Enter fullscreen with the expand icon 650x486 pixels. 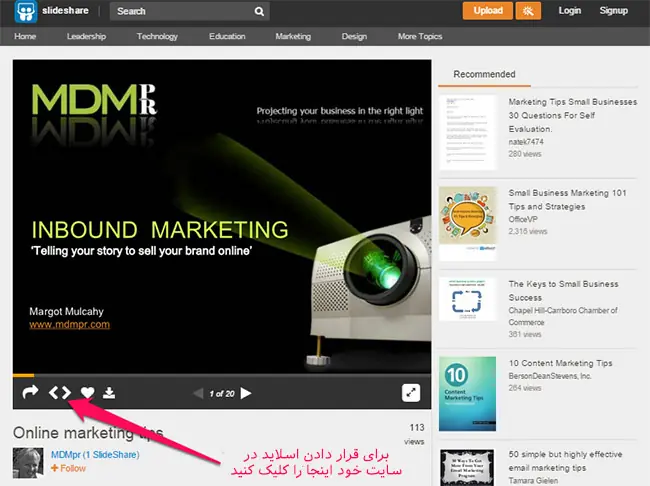(411, 393)
